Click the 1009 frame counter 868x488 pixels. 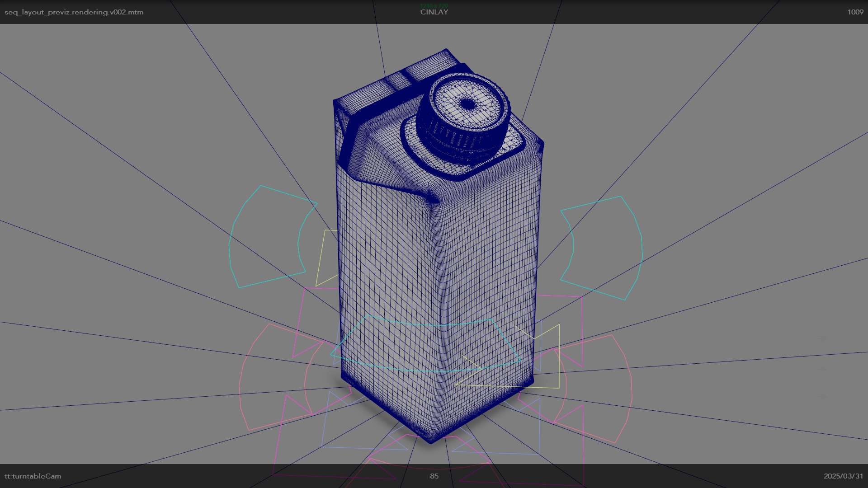[855, 12]
